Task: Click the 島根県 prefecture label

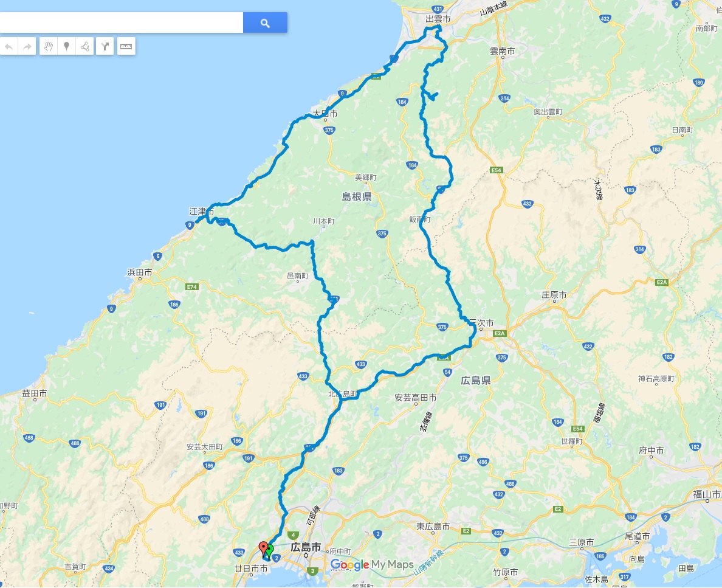Action: (357, 197)
